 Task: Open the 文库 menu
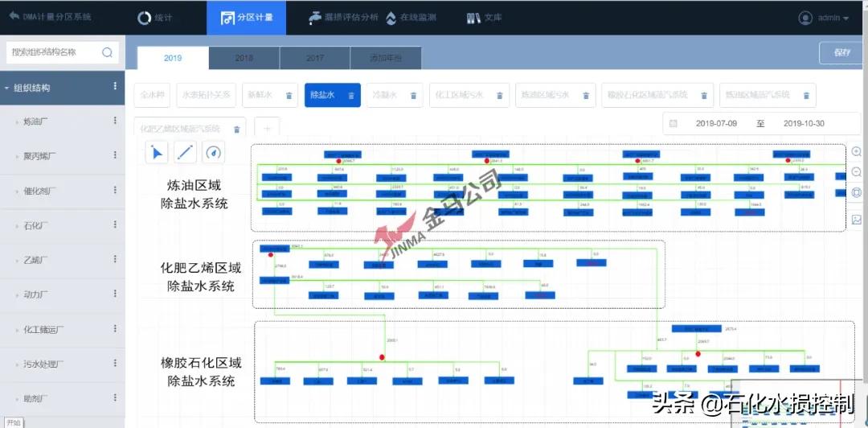coord(485,18)
